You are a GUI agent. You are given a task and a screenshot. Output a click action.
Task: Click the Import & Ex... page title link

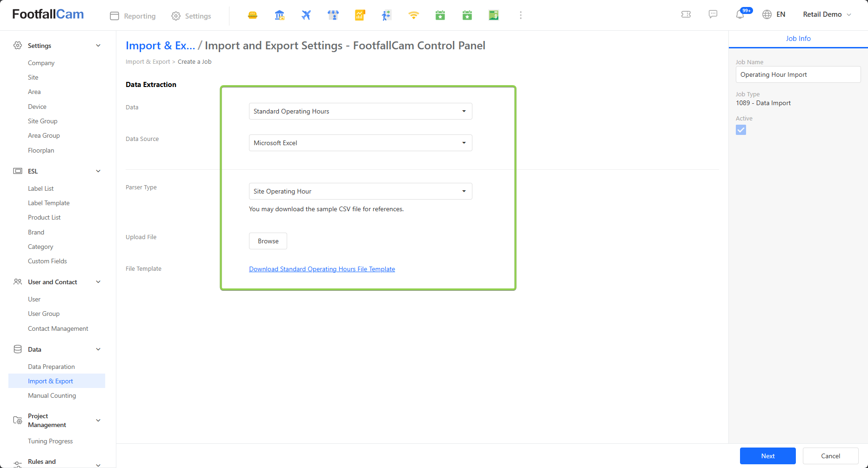(x=161, y=46)
